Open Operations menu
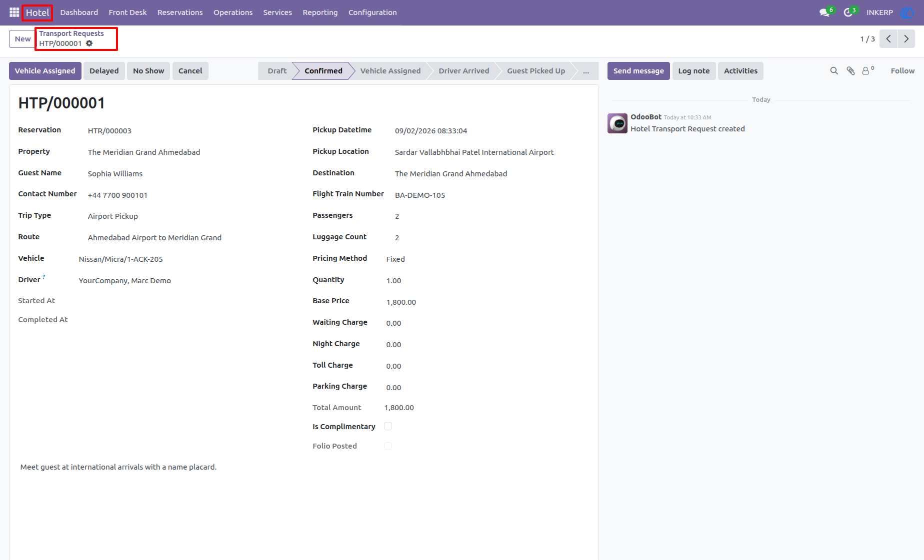Viewport: 924px width, 560px height. [233, 12]
